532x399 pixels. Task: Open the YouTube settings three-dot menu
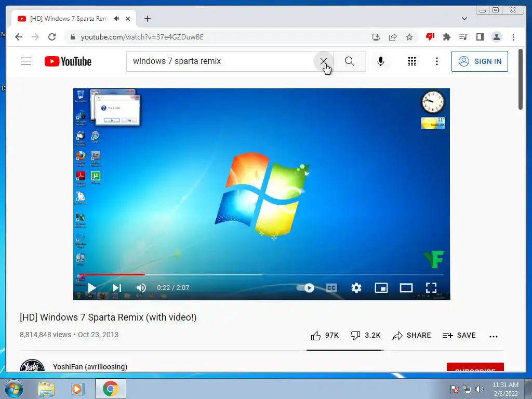(436, 61)
